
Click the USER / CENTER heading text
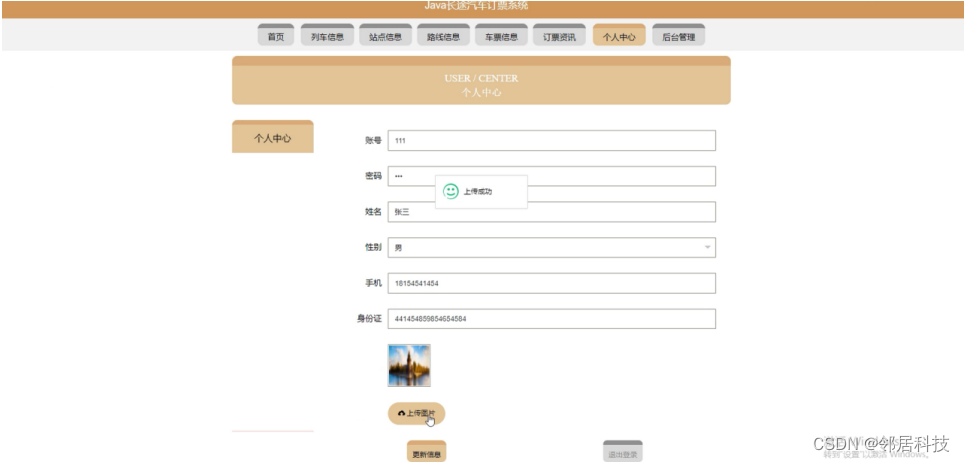point(481,78)
